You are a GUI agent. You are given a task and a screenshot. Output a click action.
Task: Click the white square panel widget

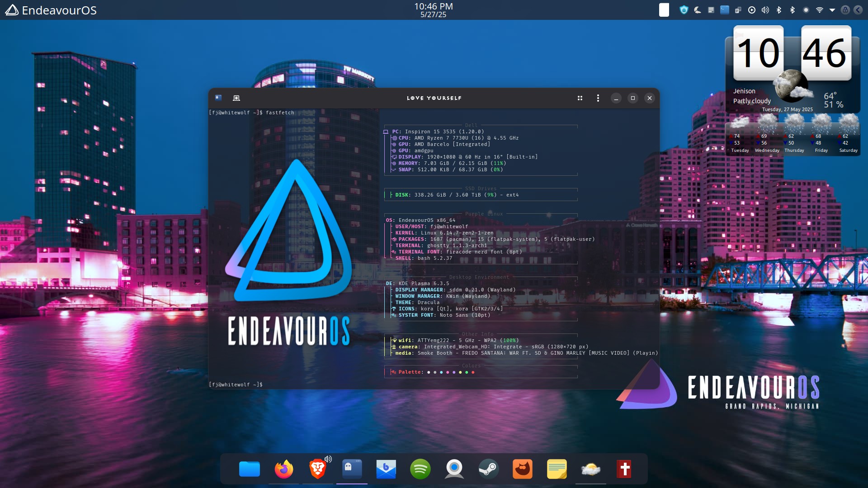tap(664, 10)
